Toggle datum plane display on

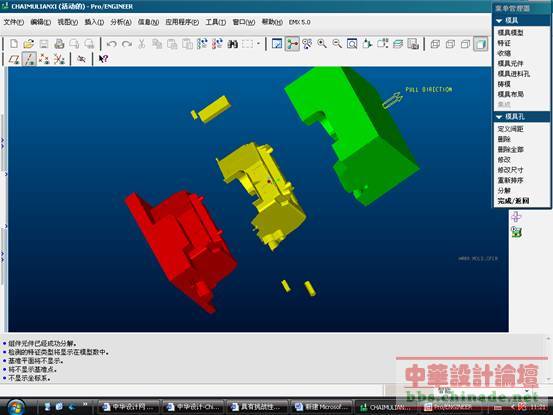pos(14,59)
